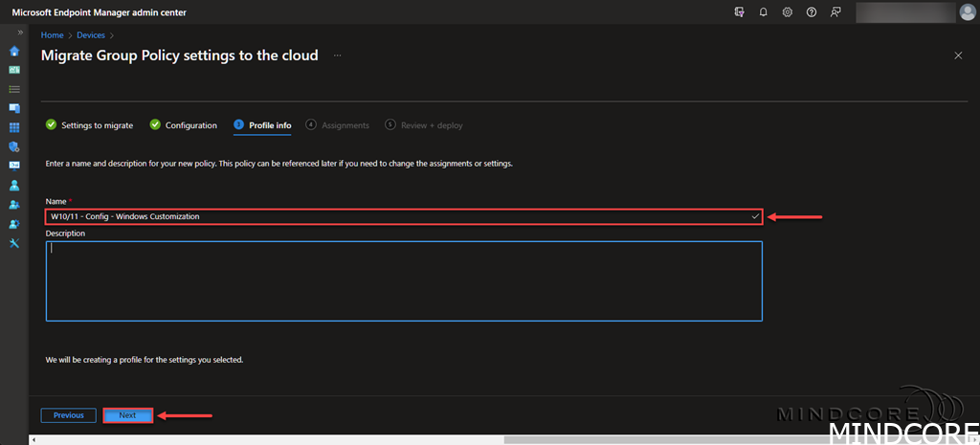The image size is (980, 445).
Task: Expand the left sidebar with chevrons
Action: tap(20, 33)
